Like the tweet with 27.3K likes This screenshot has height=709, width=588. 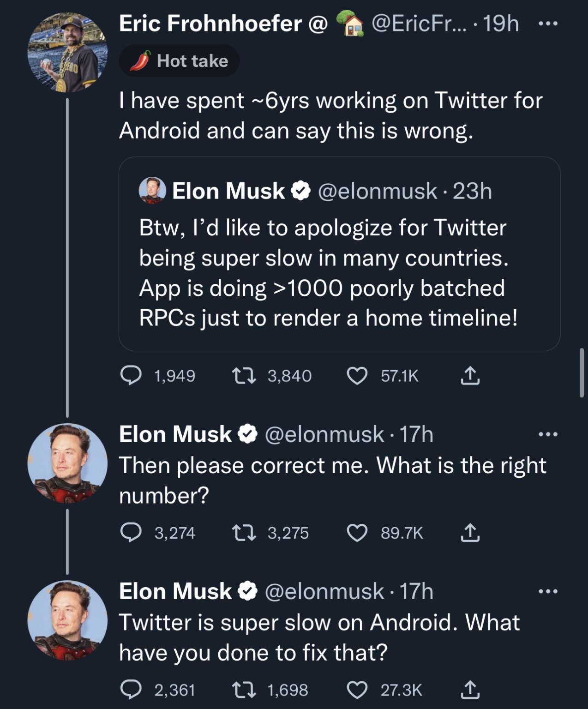coord(357,690)
